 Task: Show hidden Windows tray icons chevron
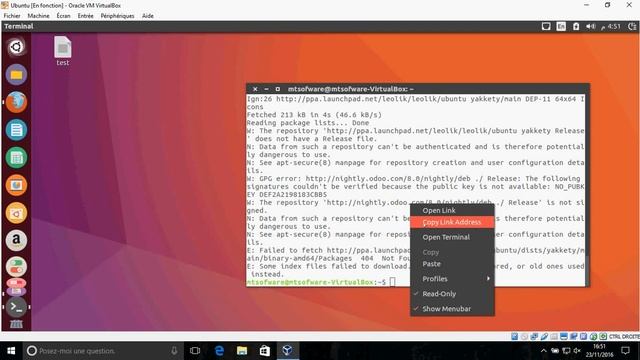pos(544,351)
